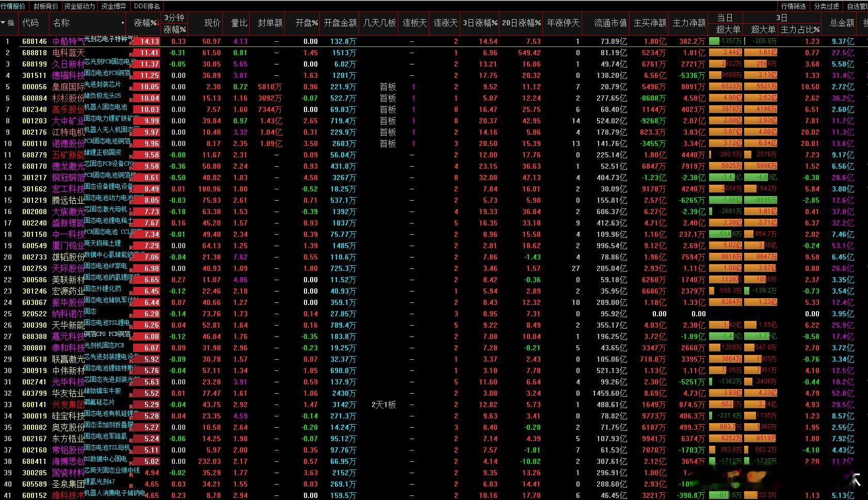Click stock code 001203

coord(35,121)
